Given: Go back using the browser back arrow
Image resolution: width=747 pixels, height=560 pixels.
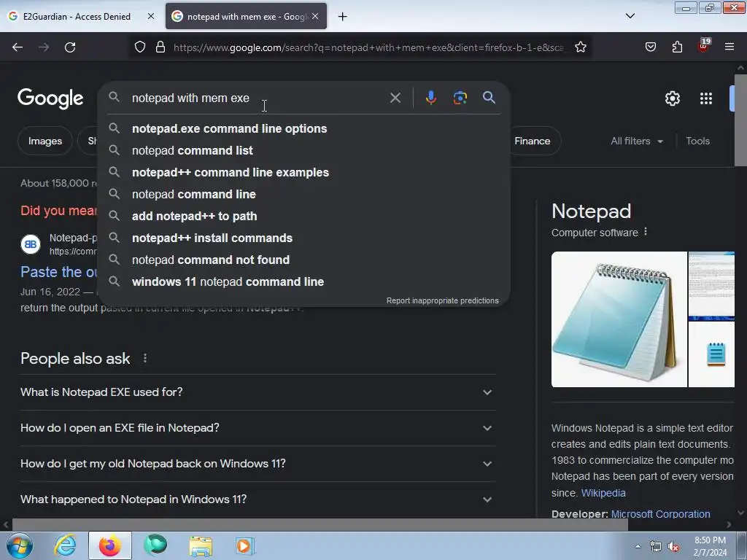Looking at the screenshot, I should tap(18, 47).
